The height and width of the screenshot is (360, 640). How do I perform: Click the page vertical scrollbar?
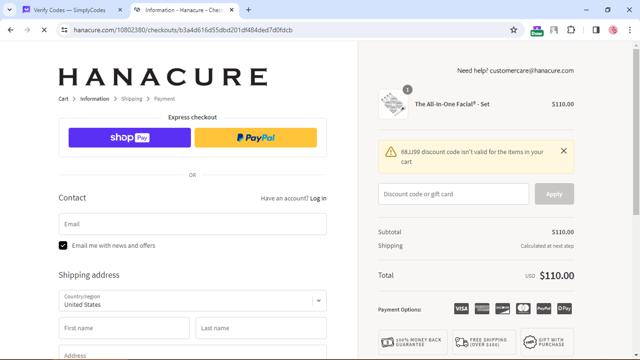tap(636, 131)
